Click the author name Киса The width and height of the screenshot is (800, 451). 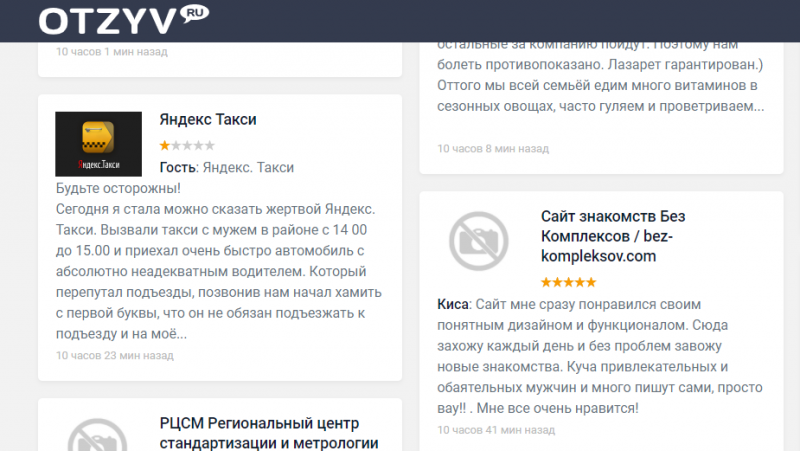pos(453,304)
